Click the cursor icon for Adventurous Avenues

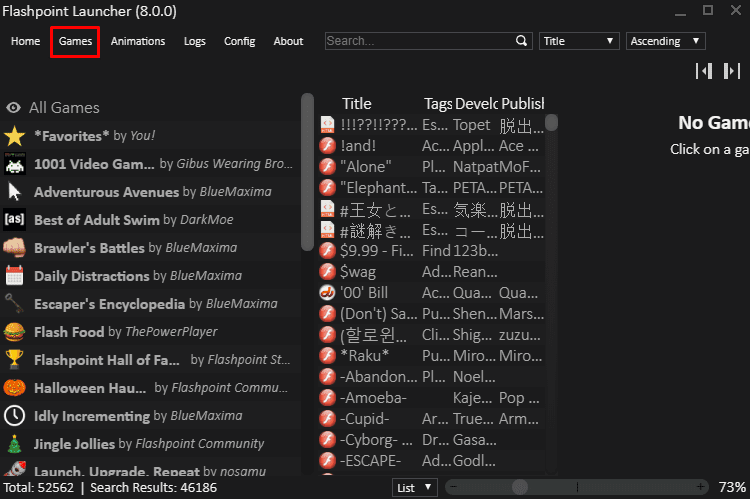click(14, 192)
